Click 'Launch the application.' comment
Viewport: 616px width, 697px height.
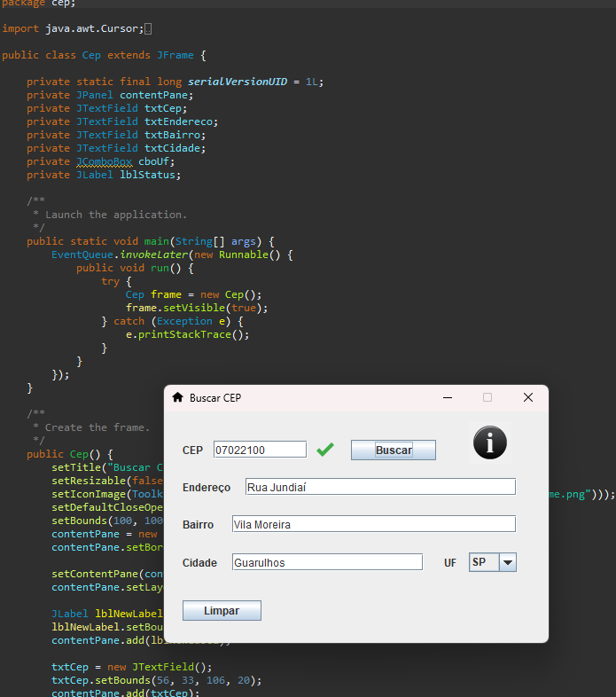click(x=115, y=215)
